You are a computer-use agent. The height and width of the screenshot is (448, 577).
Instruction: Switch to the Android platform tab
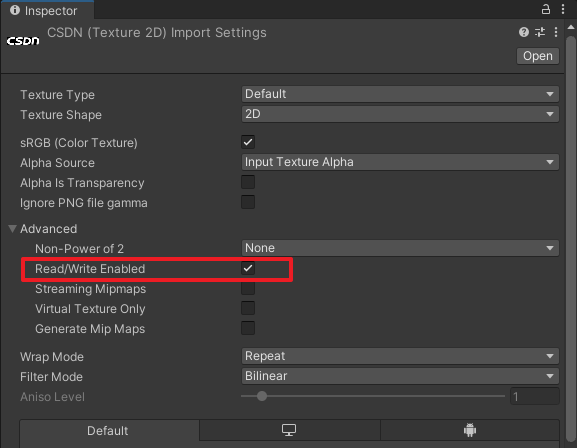click(470, 430)
